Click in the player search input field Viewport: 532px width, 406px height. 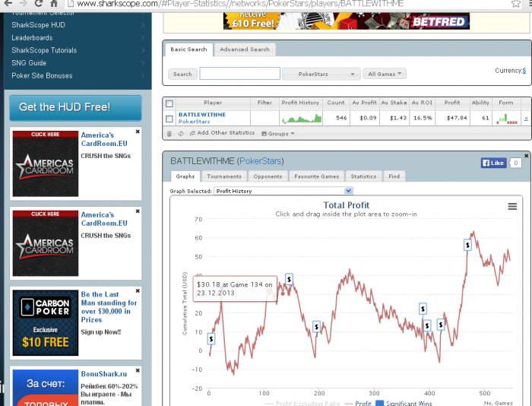[x=240, y=73]
